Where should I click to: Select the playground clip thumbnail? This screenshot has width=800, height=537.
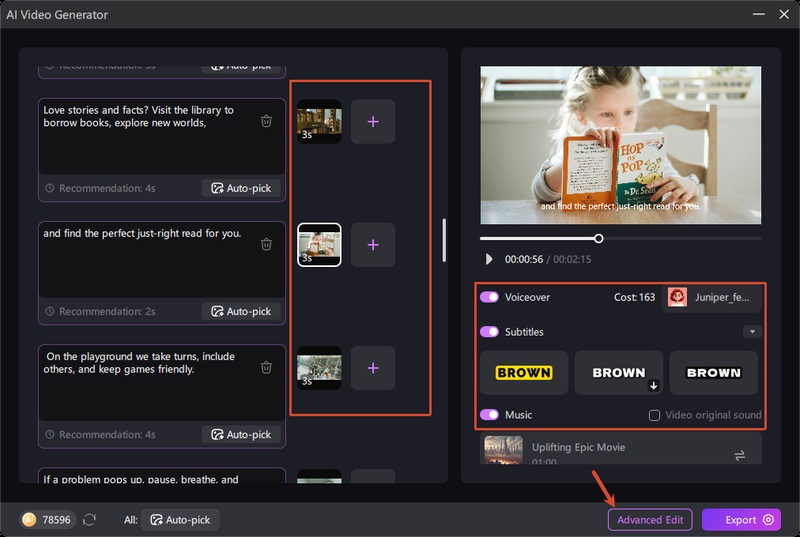319,368
